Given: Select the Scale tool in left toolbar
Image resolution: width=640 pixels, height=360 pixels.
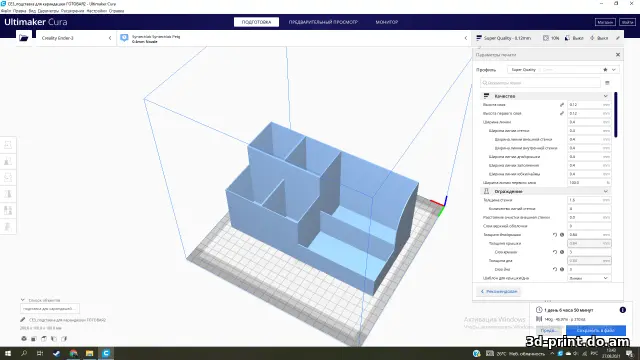Looking at the screenshot, I should (8, 161).
